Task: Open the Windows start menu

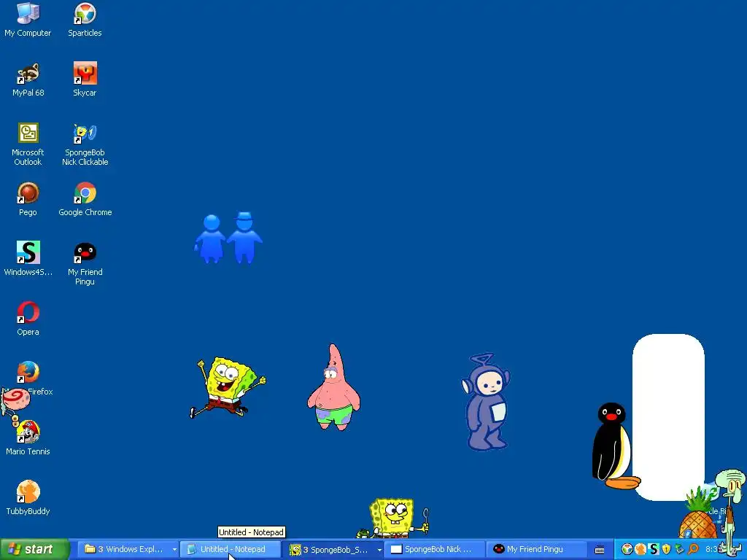Action: pyautogui.click(x=35, y=550)
